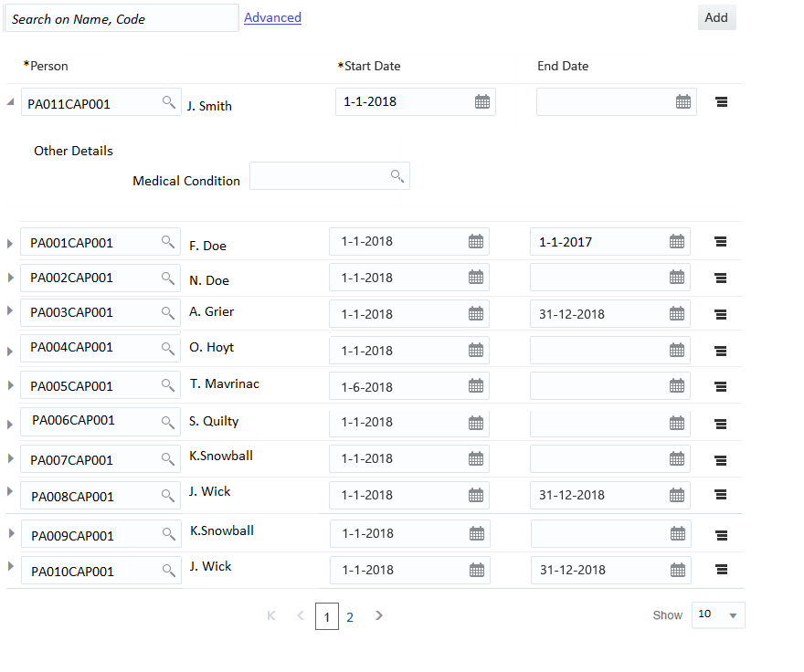Open row menu for T. Mavrinac

[x=721, y=386]
